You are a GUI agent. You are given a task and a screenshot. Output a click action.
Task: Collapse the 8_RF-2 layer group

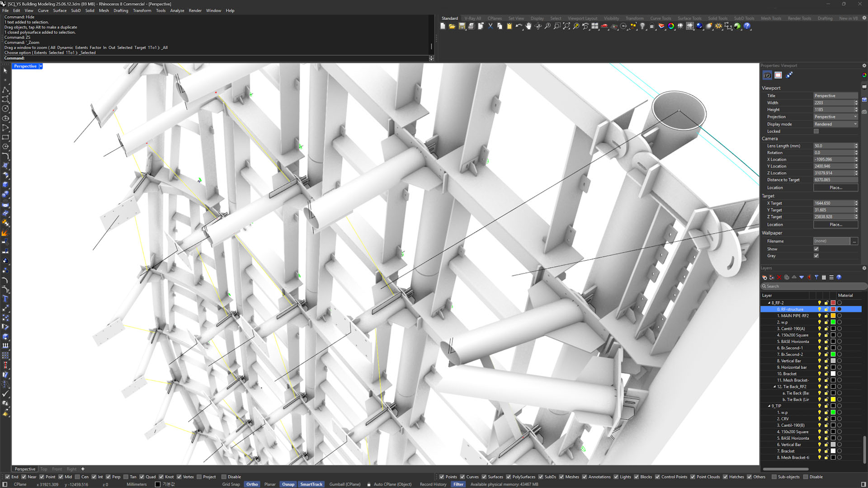click(x=769, y=303)
